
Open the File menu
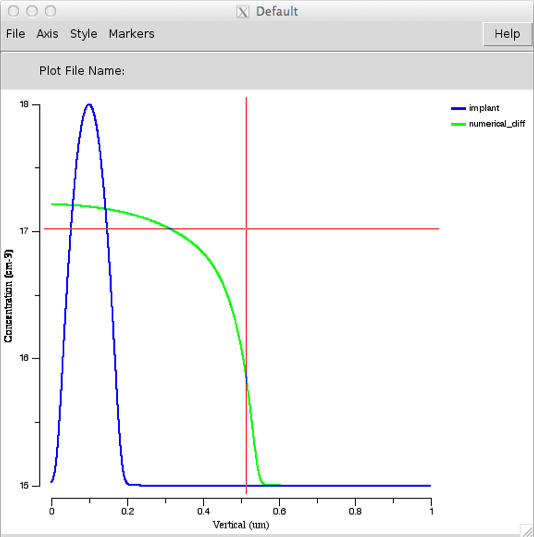[15, 34]
